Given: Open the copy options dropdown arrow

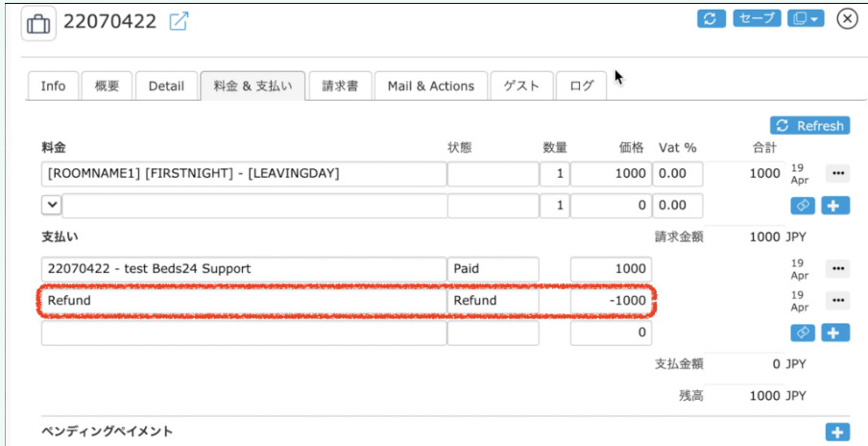Looking at the screenshot, I should 814,18.
